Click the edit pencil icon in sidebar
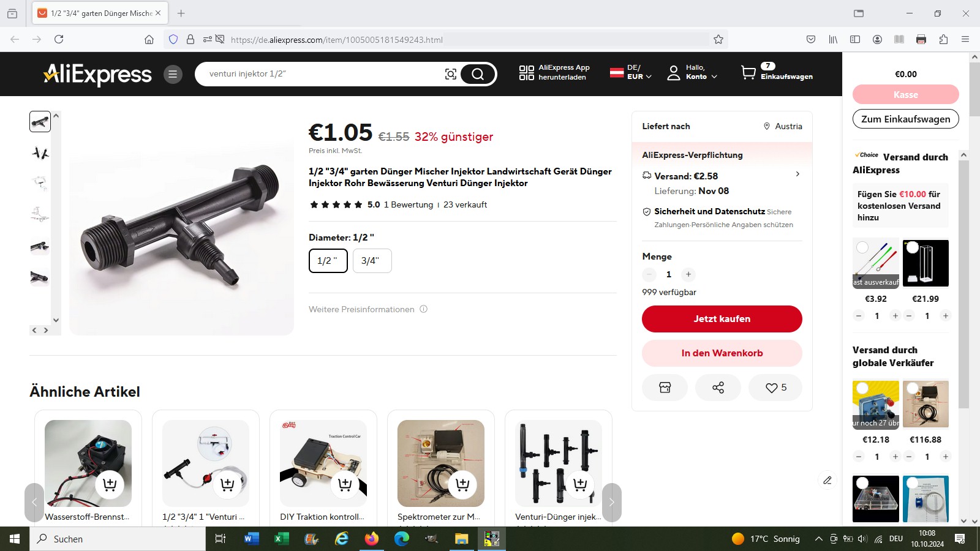Screen dimensions: 980x551 point(827,480)
